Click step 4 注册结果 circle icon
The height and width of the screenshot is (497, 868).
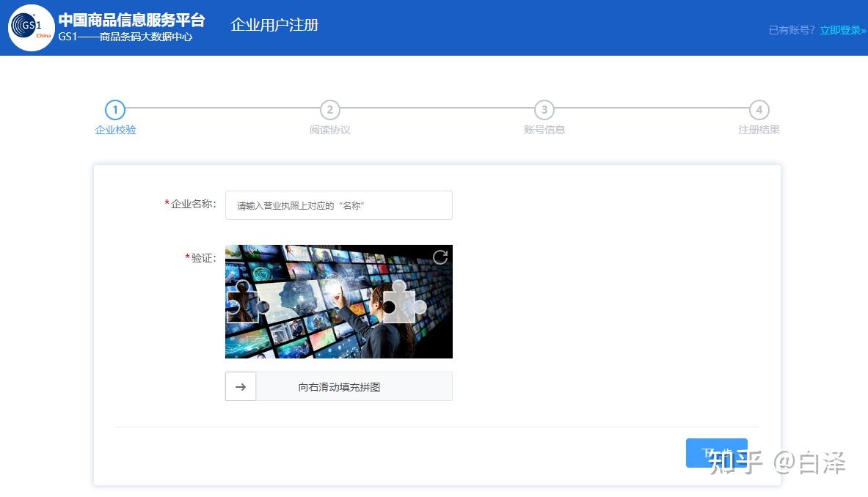pos(759,110)
